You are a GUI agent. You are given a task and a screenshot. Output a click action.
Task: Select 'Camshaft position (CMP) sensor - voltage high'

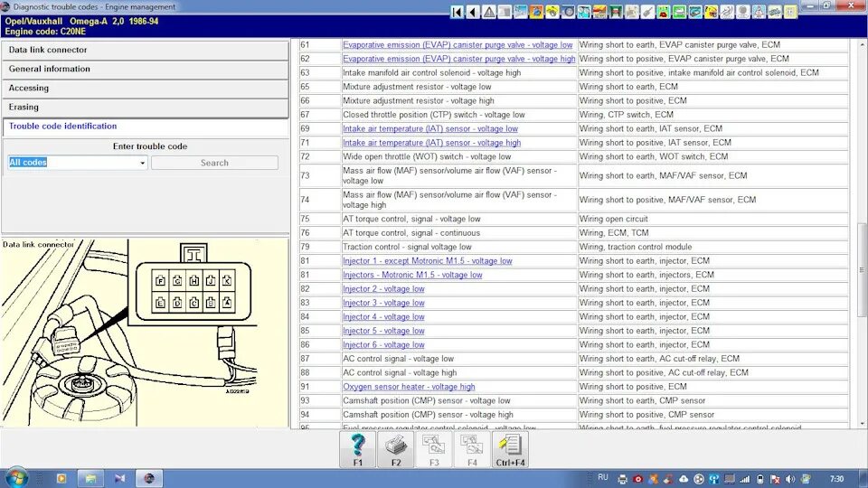(428, 415)
